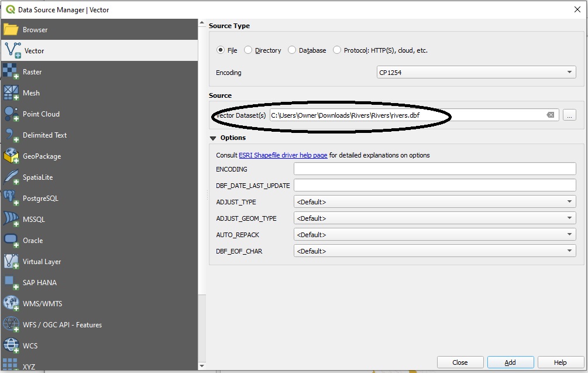Screen dimensions: 588x373
Task: Switch to the Delimited Text tab
Action: pos(44,135)
